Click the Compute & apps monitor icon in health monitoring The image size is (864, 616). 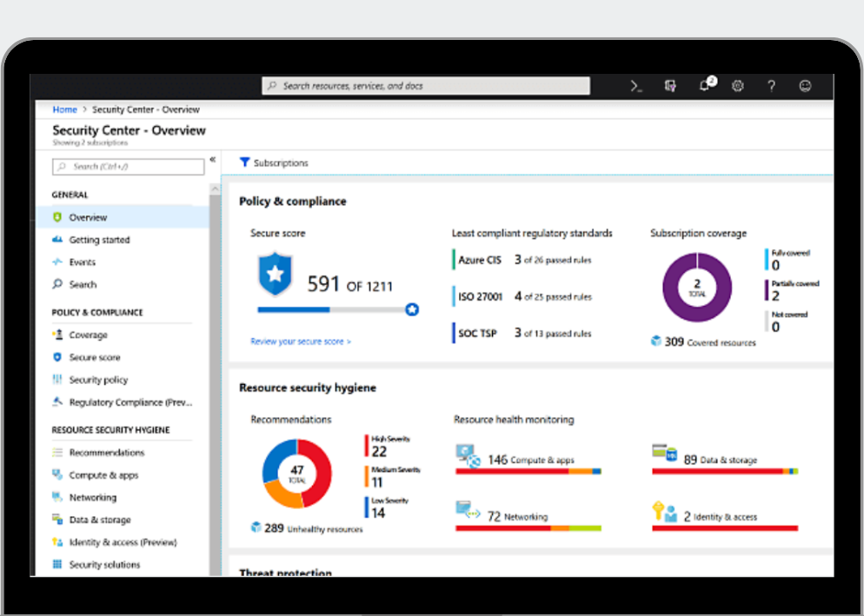469,456
